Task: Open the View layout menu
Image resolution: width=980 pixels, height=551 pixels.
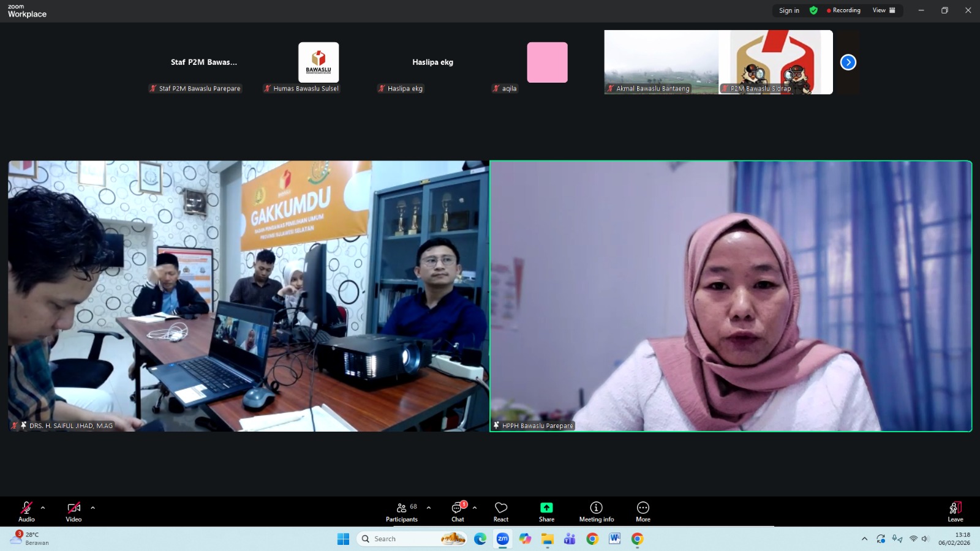Action: (x=884, y=10)
